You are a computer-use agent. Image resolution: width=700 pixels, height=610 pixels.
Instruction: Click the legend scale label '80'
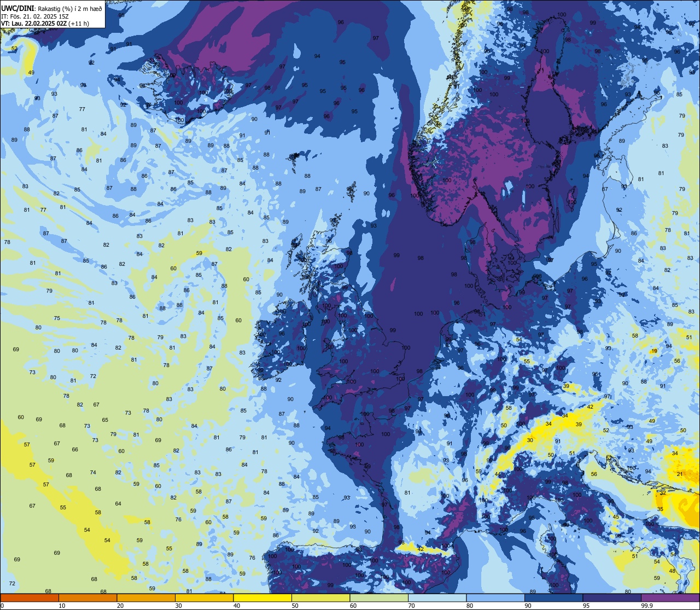click(x=470, y=606)
